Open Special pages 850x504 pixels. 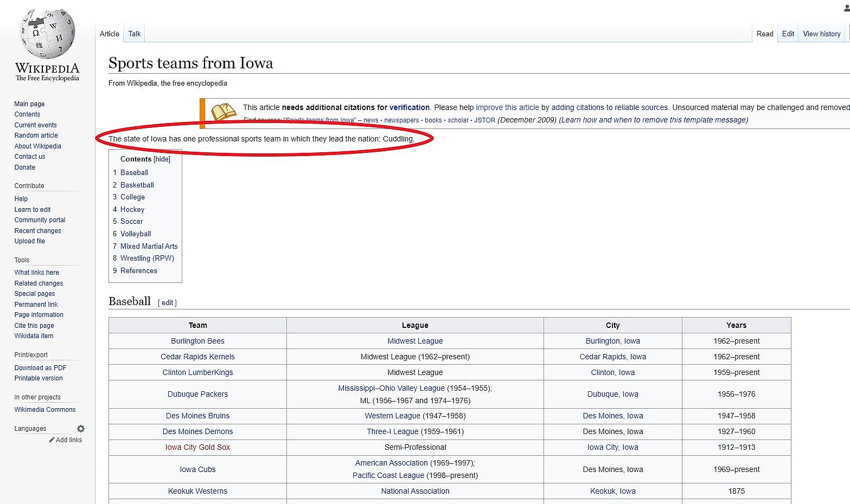tap(34, 294)
